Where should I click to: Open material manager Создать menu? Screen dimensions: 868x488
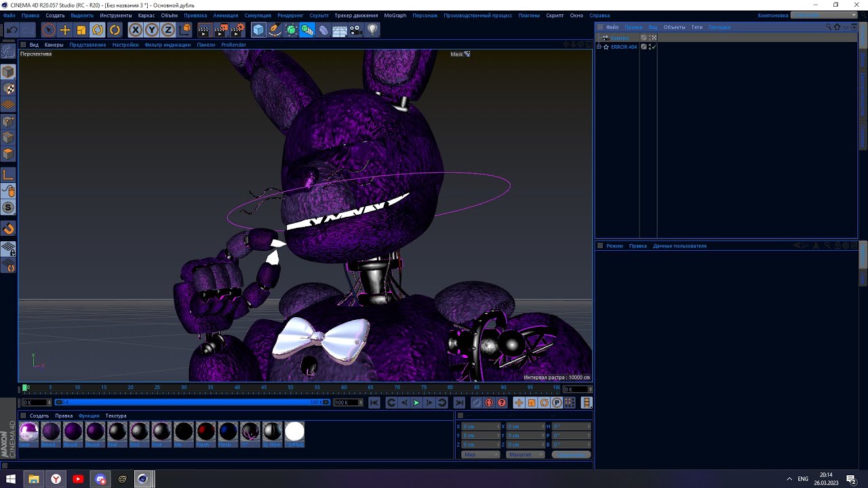[39, 415]
